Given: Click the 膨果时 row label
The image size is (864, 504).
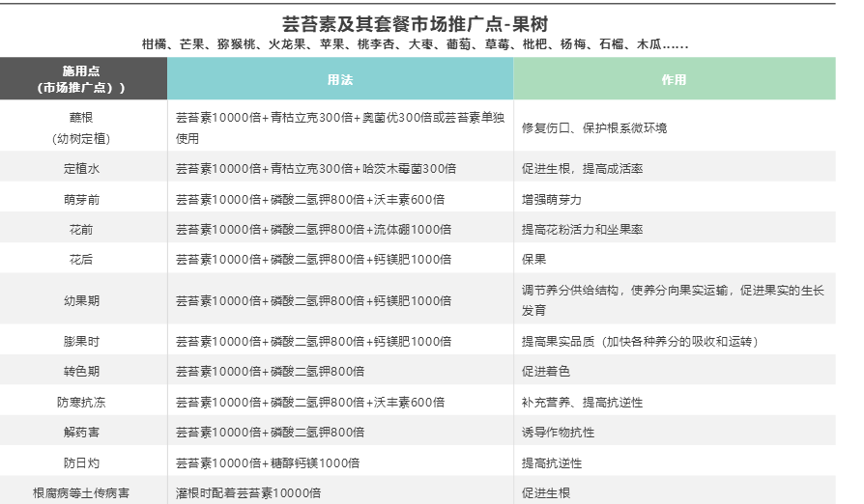Looking at the screenshot, I should tap(81, 341).
